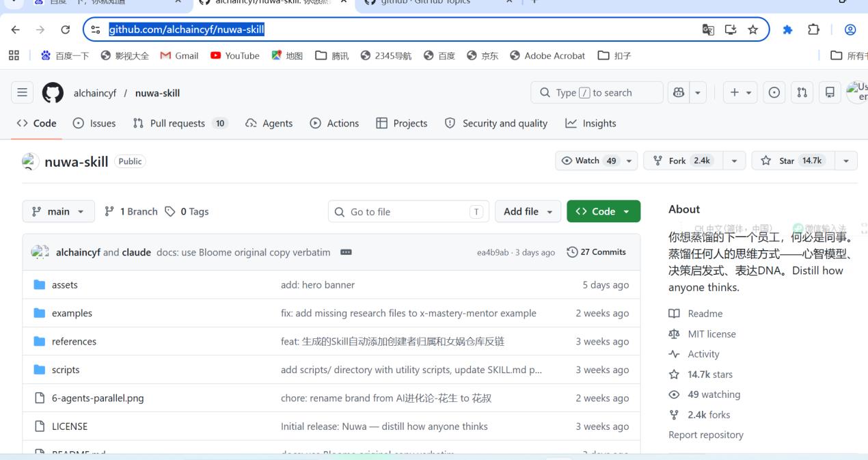
Task: Expand the Watch notifications dropdown
Action: tap(596, 161)
